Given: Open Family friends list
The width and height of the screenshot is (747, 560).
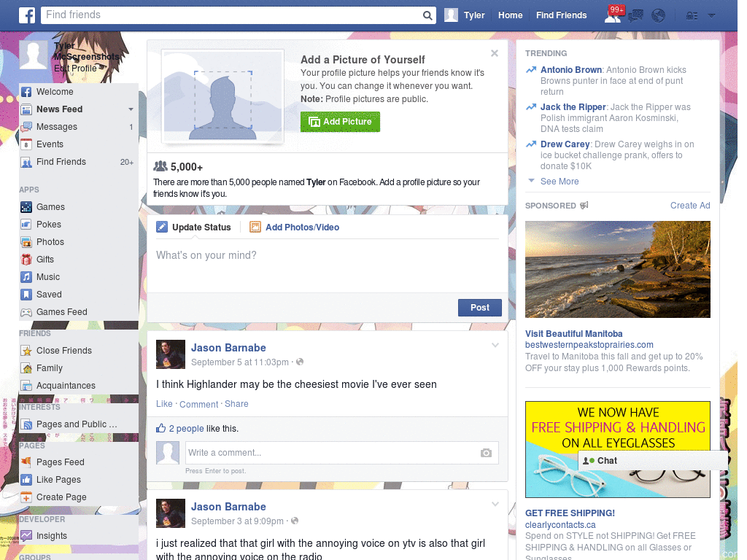Looking at the screenshot, I should [x=79, y=368].
